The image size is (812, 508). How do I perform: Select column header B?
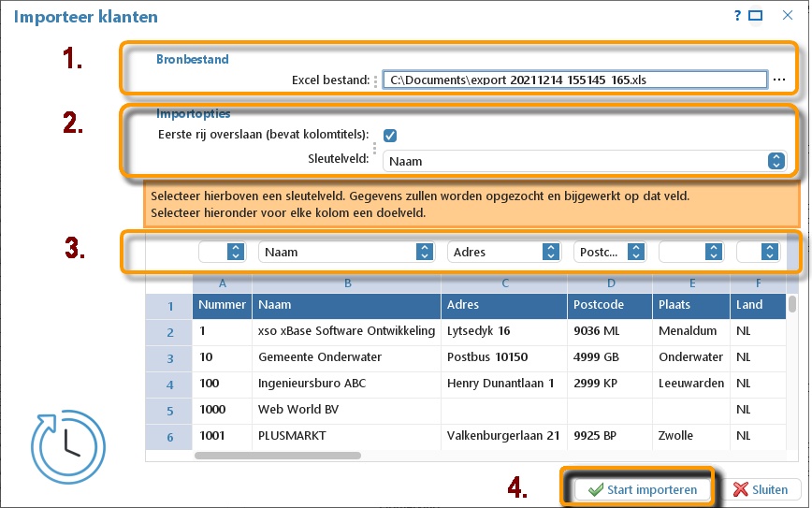click(x=347, y=283)
